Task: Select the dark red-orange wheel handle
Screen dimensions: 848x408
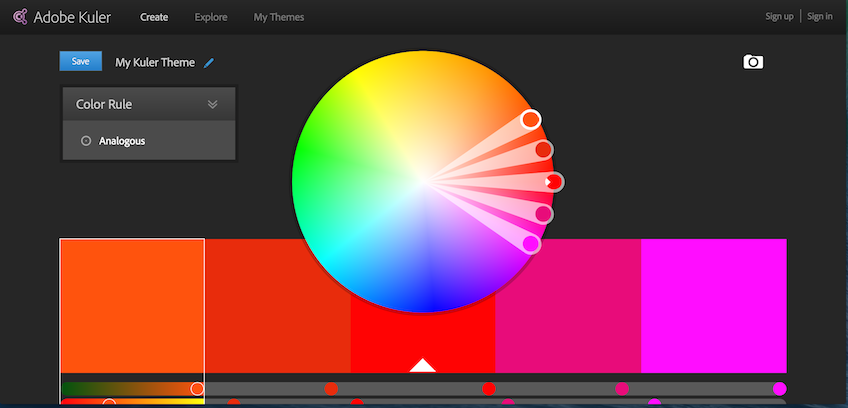Action: [x=544, y=149]
